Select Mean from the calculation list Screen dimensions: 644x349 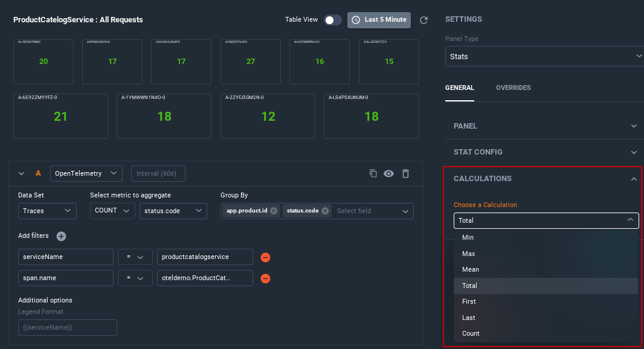(471, 269)
